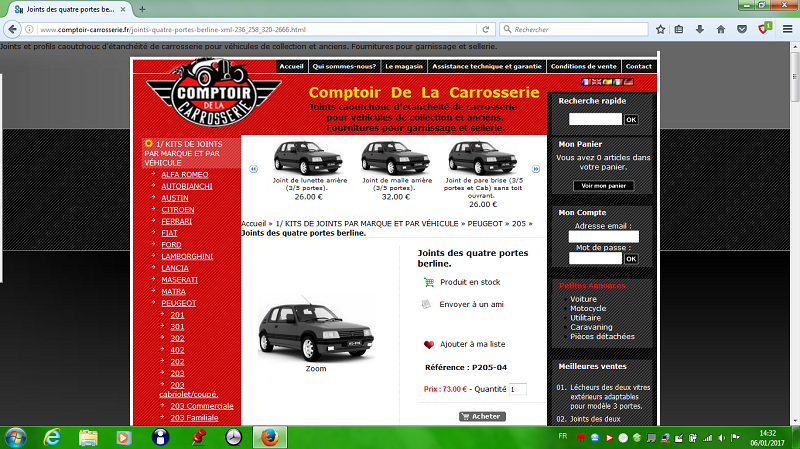Open the FERRARI category link
The height and width of the screenshot is (449, 800).
(177, 221)
